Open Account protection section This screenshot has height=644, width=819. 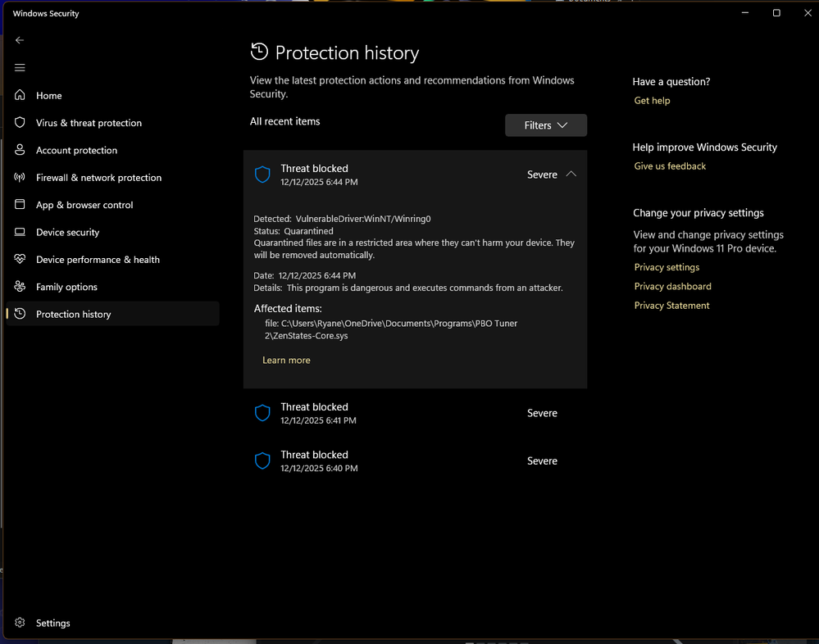(113, 150)
